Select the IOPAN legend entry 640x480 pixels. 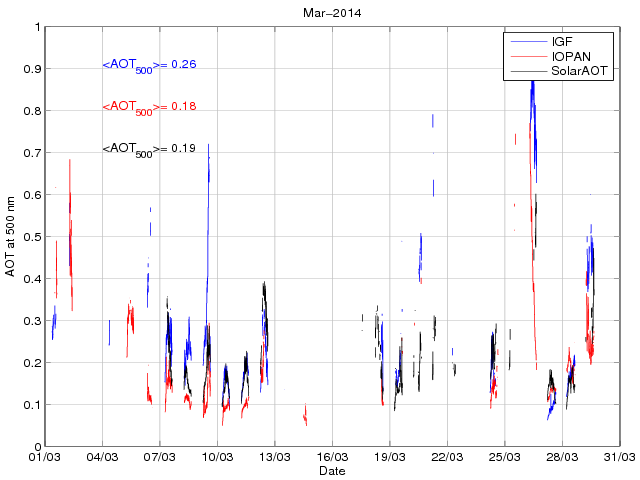click(x=551, y=56)
